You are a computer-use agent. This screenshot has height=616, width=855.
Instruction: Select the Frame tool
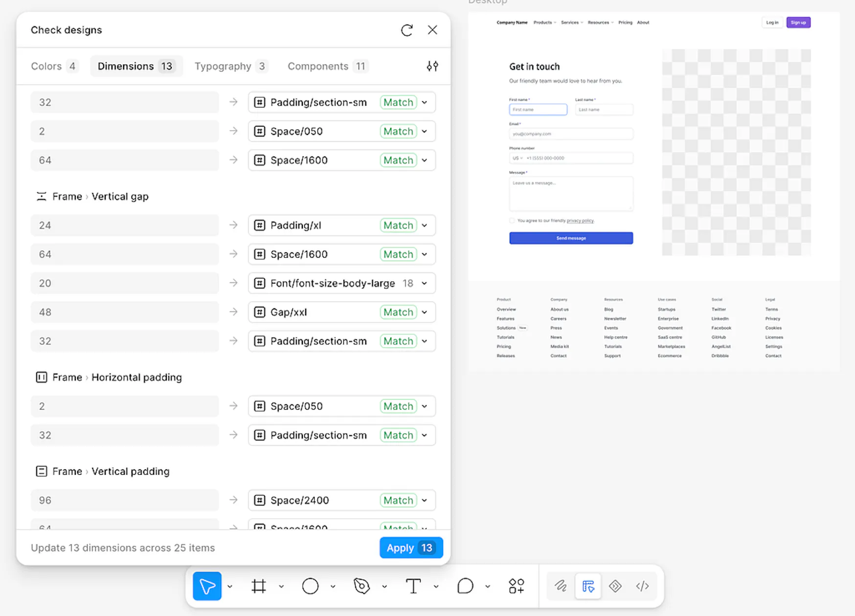tap(259, 586)
